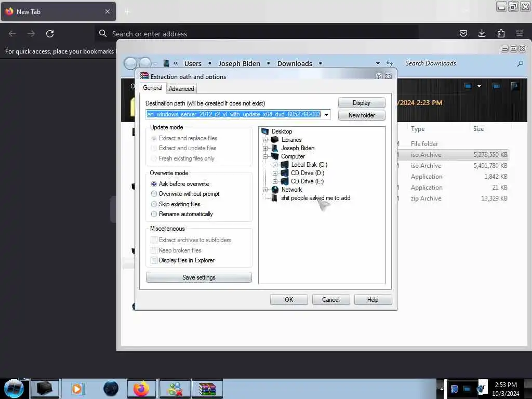Click the Display button
This screenshot has width=532, height=399.
click(362, 103)
